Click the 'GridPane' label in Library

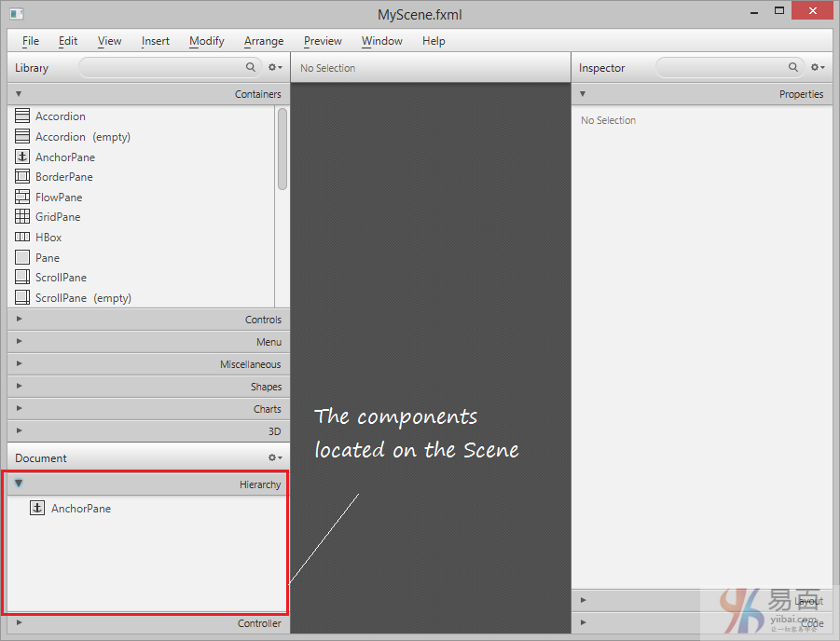(x=58, y=217)
